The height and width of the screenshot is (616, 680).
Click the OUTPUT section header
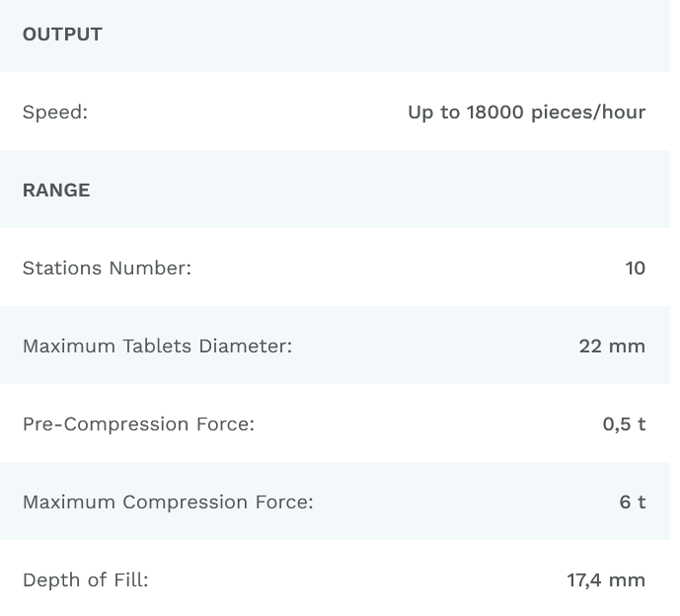click(x=62, y=35)
